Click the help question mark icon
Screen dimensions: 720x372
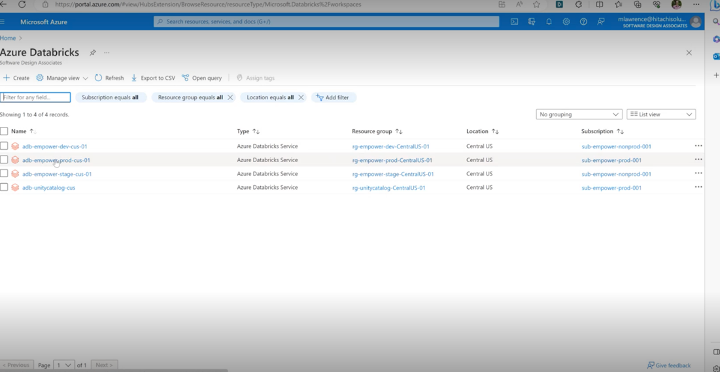pyautogui.click(x=583, y=22)
